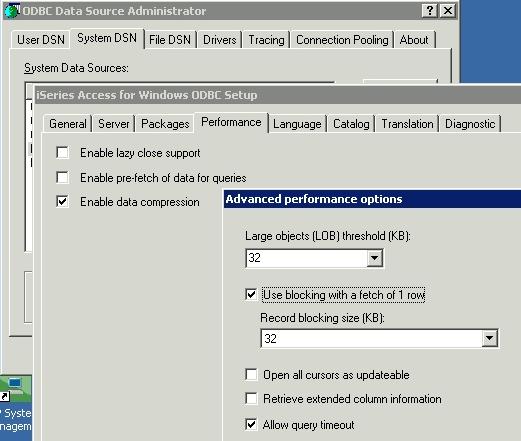Enable pre-fetch of data for queries
Viewport: 521px width, 441px height.
point(63,178)
